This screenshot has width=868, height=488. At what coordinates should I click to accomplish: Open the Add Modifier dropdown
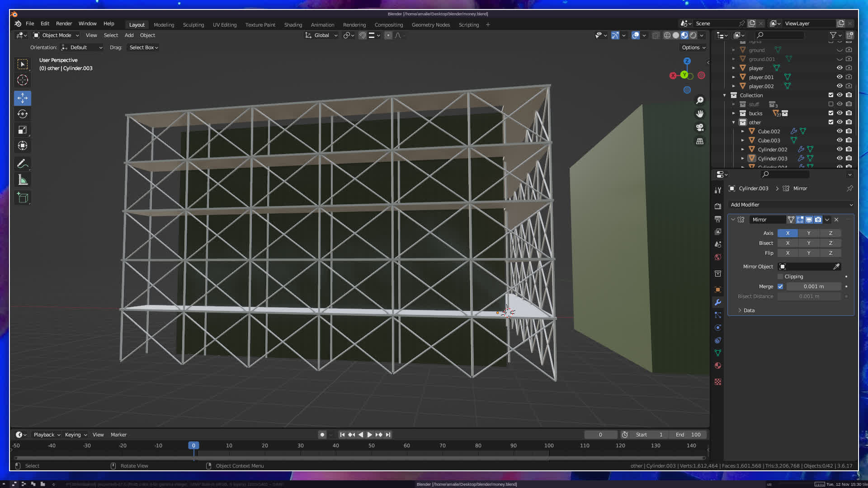coord(791,205)
